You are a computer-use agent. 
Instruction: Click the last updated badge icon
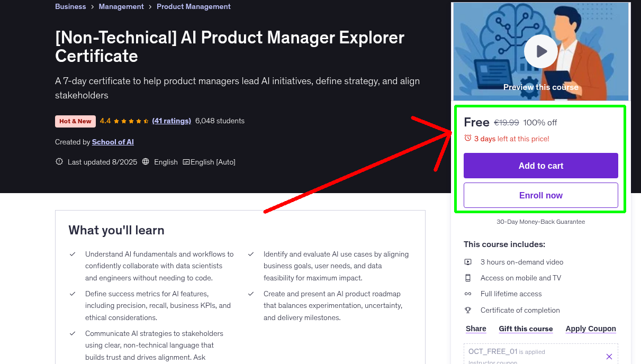(x=59, y=162)
